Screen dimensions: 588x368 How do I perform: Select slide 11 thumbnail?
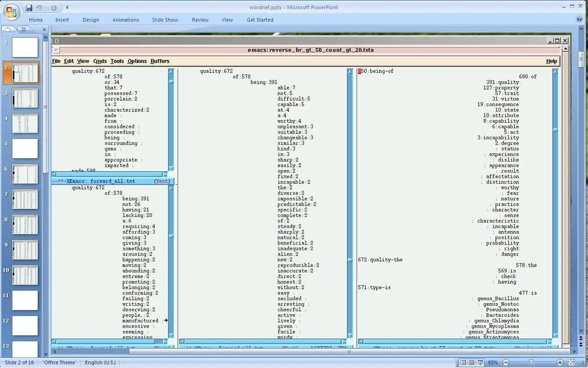point(25,300)
